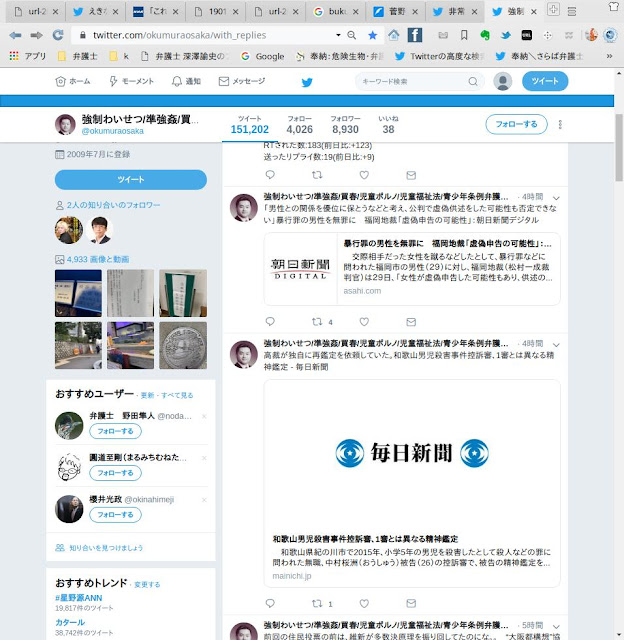
Task: Open the #星野源ANN trend
Action: 79,598
